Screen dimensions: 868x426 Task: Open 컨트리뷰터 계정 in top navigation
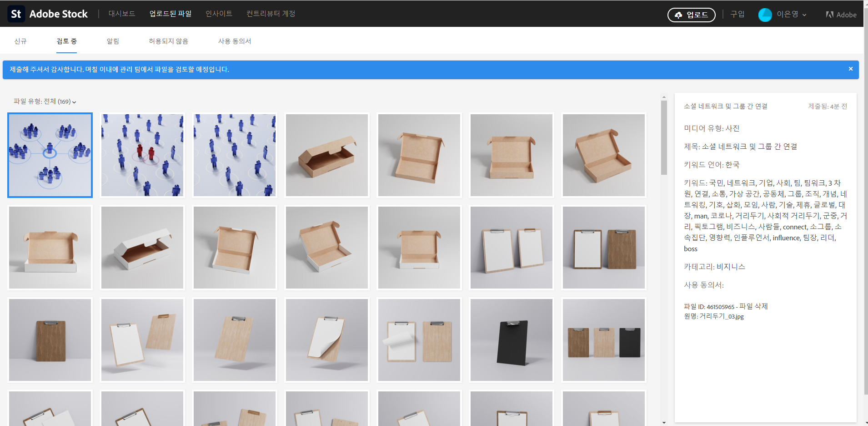pos(271,14)
